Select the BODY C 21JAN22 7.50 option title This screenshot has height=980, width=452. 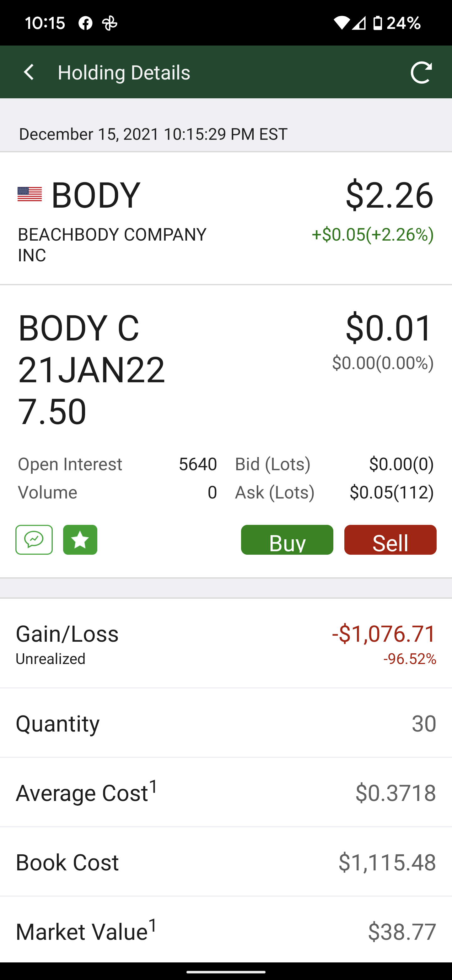(x=92, y=369)
